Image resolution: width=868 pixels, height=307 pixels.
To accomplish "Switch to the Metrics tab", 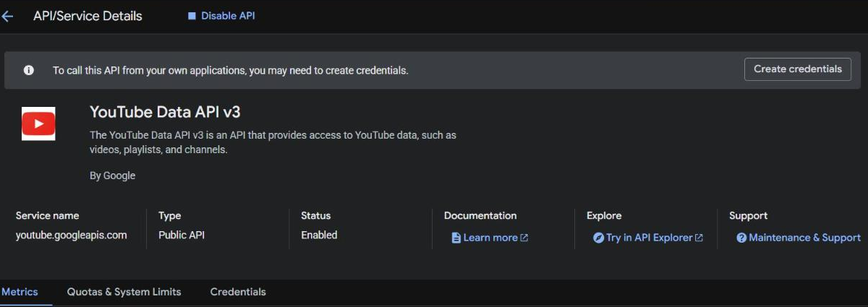I will [x=20, y=292].
